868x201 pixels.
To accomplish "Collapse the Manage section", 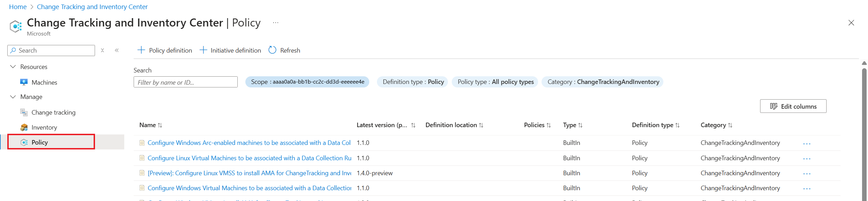I will tap(13, 96).
